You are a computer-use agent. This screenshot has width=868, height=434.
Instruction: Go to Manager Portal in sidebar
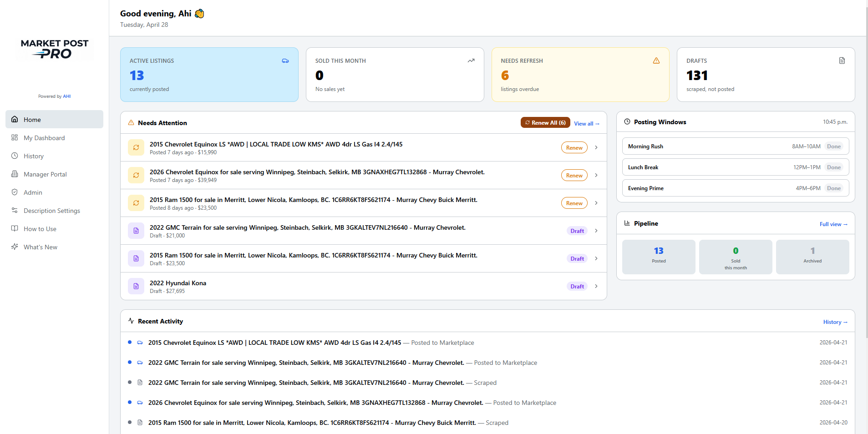[x=45, y=174]
